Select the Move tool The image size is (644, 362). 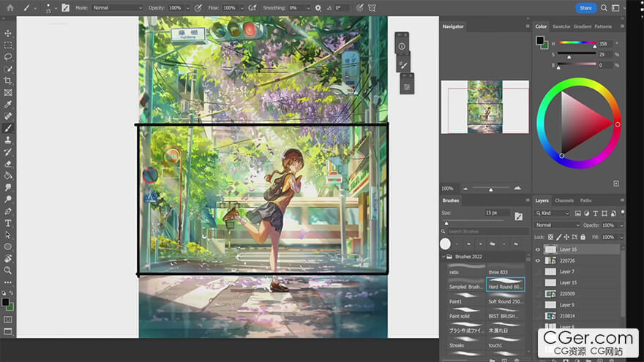8,33
